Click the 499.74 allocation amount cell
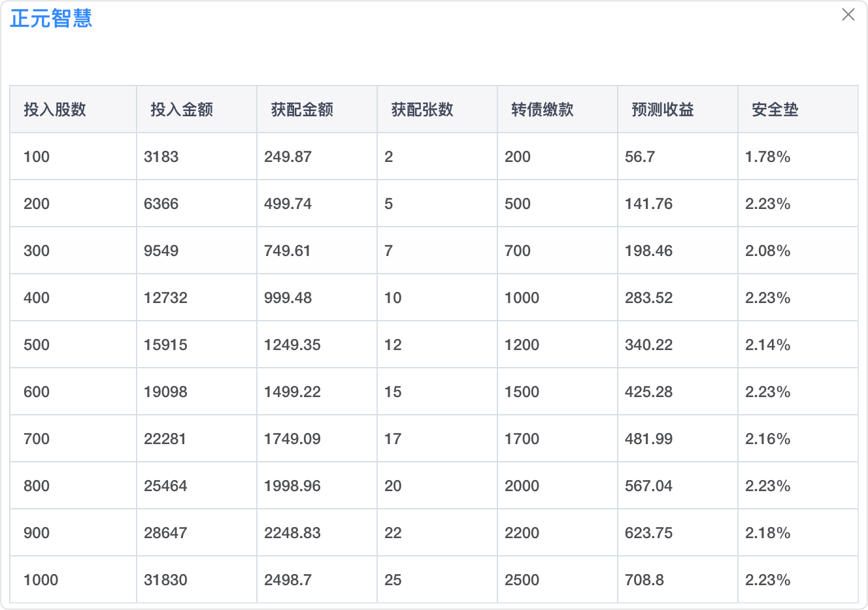This screenshot has width=868, height=610. (x=288, y=204)
